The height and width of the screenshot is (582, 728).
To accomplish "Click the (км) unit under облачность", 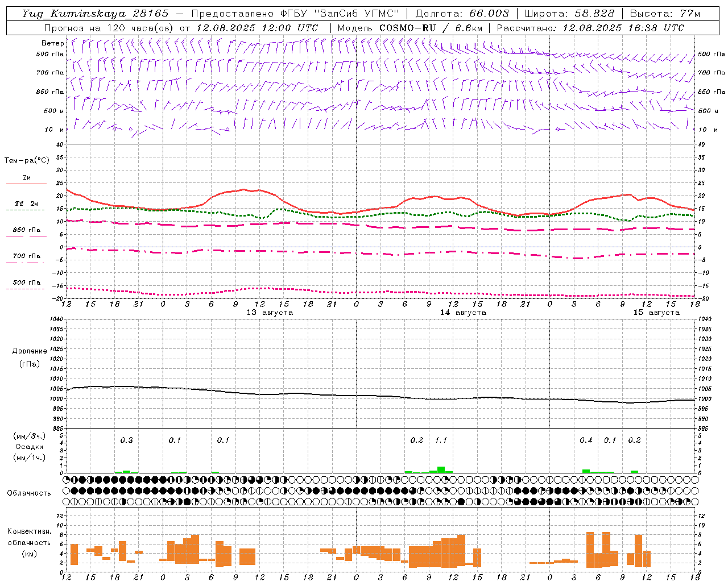I will point(29,554).
